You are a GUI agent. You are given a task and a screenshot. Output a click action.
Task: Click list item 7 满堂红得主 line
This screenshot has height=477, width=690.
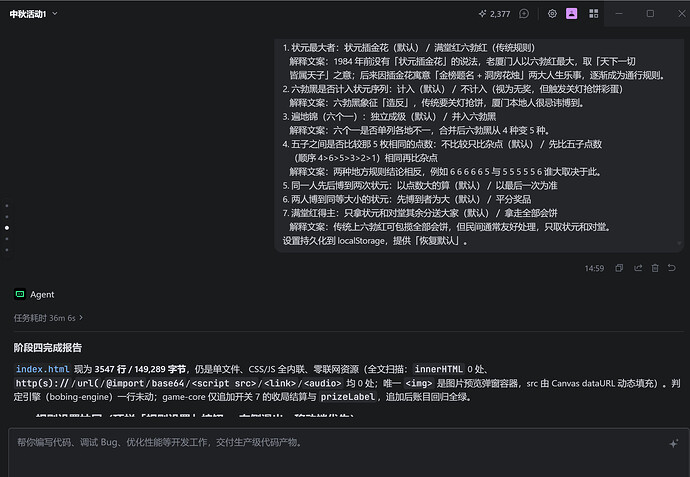tap(420, 213)
